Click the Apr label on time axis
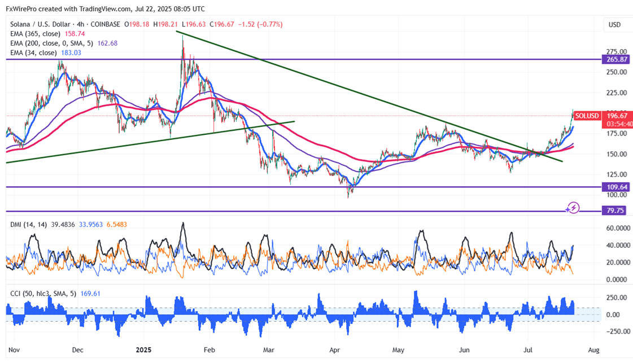 (x=334, y=350)
